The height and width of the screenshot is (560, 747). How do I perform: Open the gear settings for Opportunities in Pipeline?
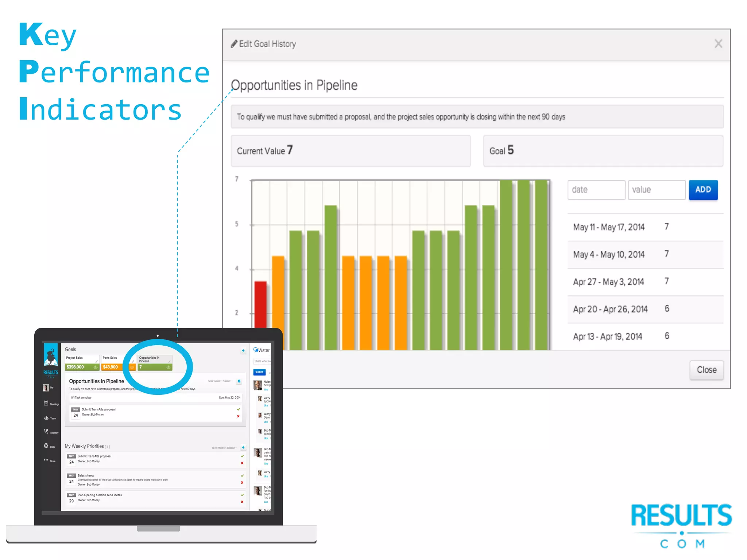coord(239,381)
